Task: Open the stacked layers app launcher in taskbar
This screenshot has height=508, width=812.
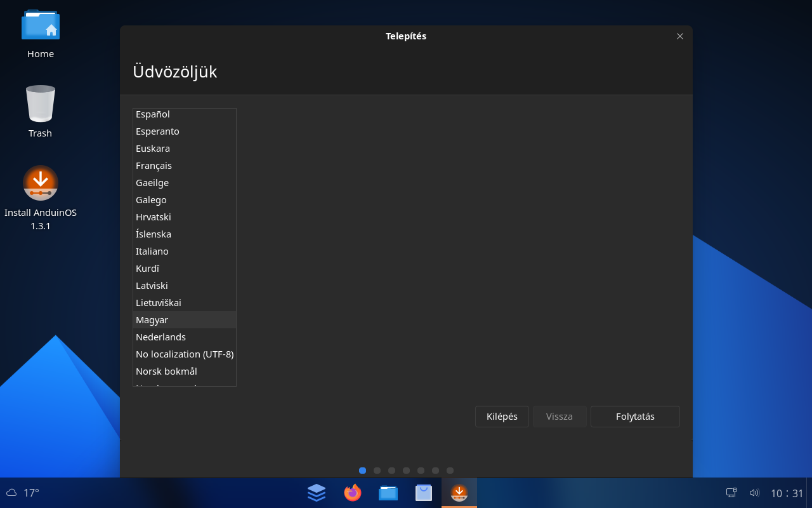Action: tap(317, 493)
